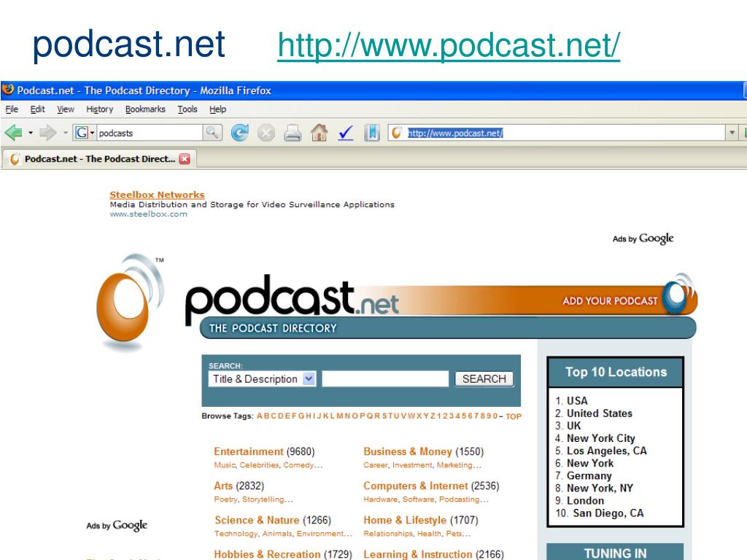747x560 pixels.
Task: Click the Add Your Podcast button
Action: (611, 301)
